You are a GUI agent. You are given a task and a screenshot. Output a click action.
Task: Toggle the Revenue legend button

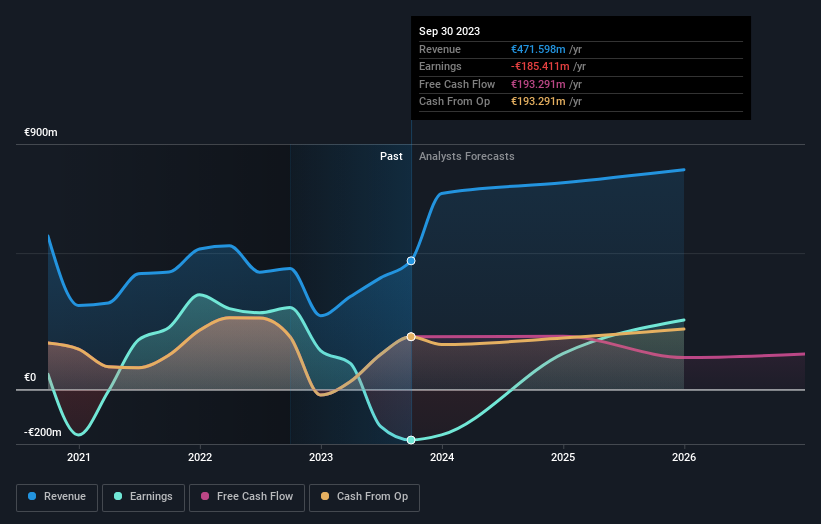click(57, 497)
